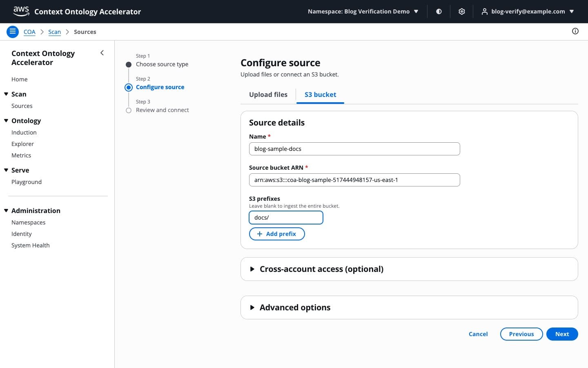Open Explorer in the sidebar
This screenshot has height=368, width=588.
[22, 144]
